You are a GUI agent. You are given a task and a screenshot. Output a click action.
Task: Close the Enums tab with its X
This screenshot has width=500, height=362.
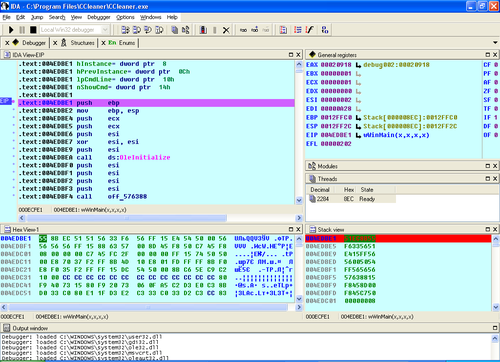(103, 43)
